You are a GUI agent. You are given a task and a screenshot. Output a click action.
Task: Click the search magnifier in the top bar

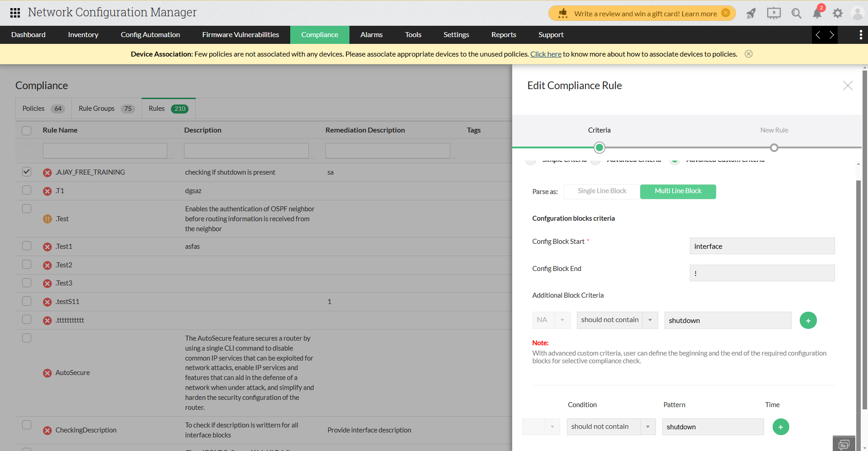[x=797, y=13]
